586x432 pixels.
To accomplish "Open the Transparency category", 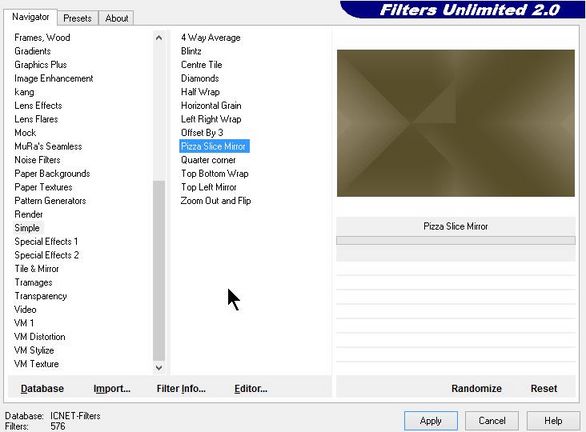I will pyautogui.click(x=41, y=296).
